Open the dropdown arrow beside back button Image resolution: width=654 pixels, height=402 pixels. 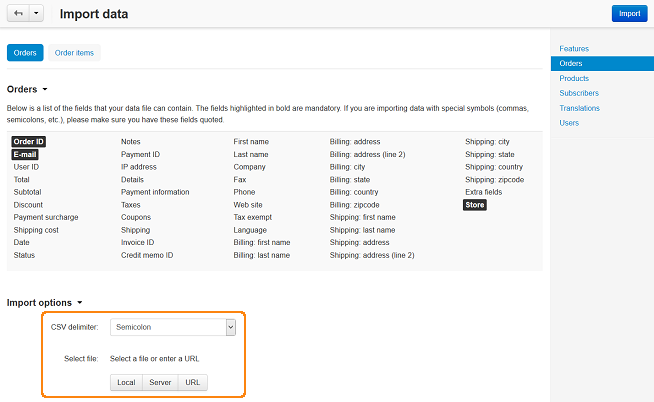36,13
